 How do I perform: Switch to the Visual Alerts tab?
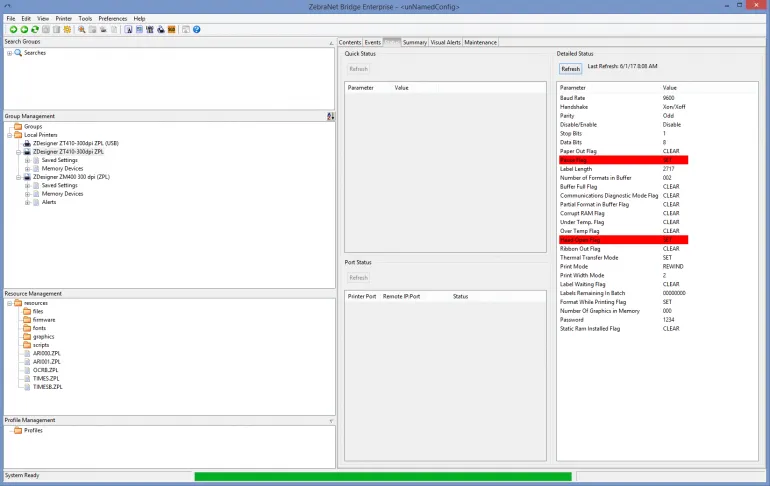[x=445, y=43]
